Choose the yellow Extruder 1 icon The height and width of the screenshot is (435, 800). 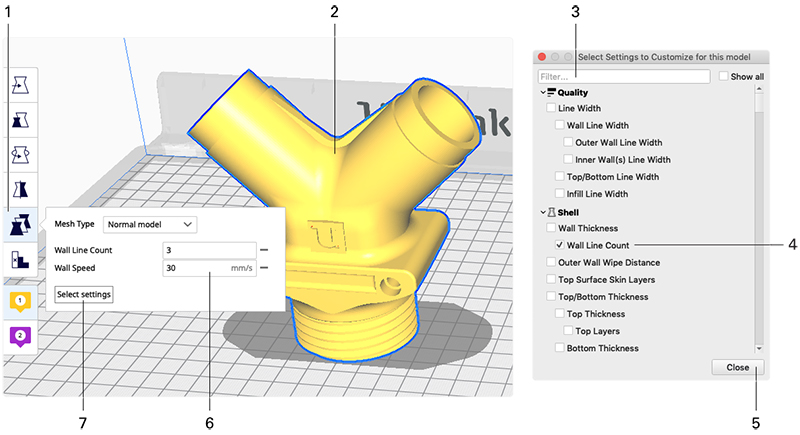pos(20,301)
